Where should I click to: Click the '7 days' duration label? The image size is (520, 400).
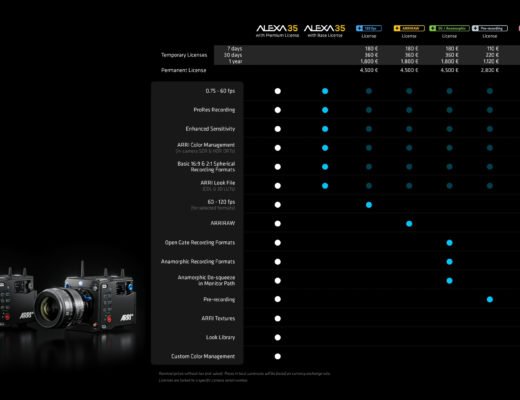235,49
